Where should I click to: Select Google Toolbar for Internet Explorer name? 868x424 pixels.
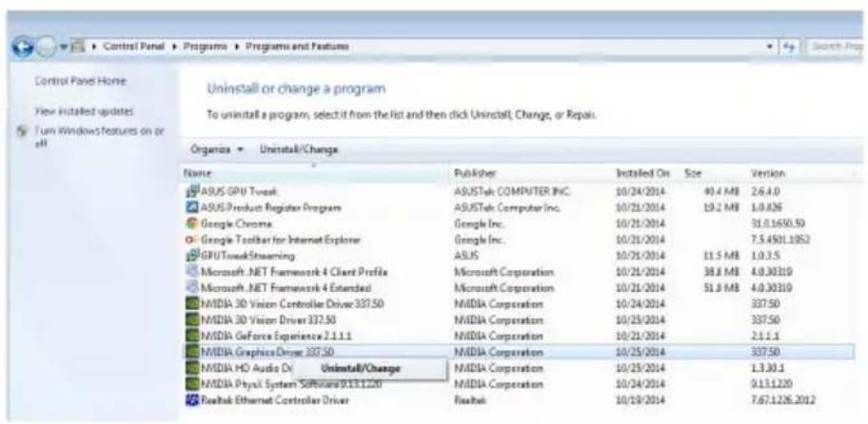click(x=280, y=240)
